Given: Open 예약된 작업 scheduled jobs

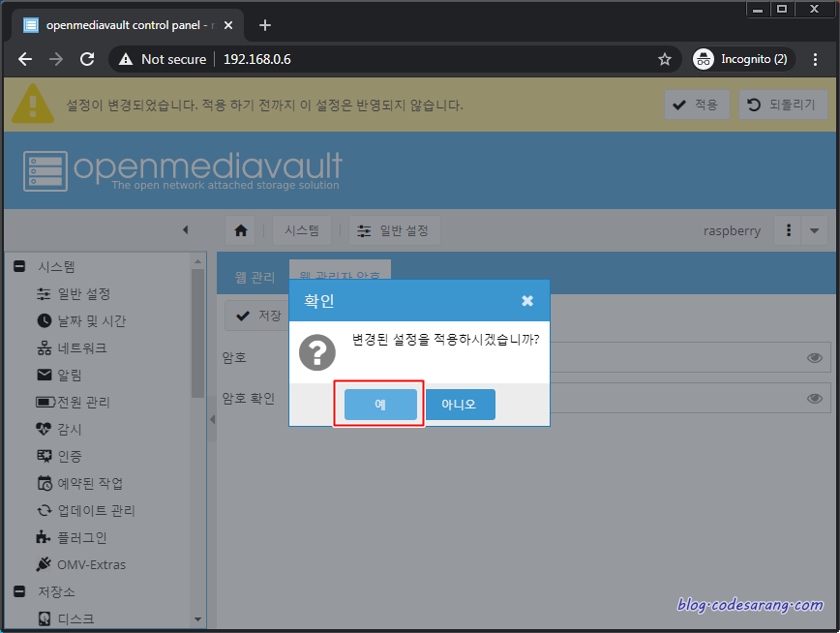Looking at the screenshot, I should tap(79, 483).
